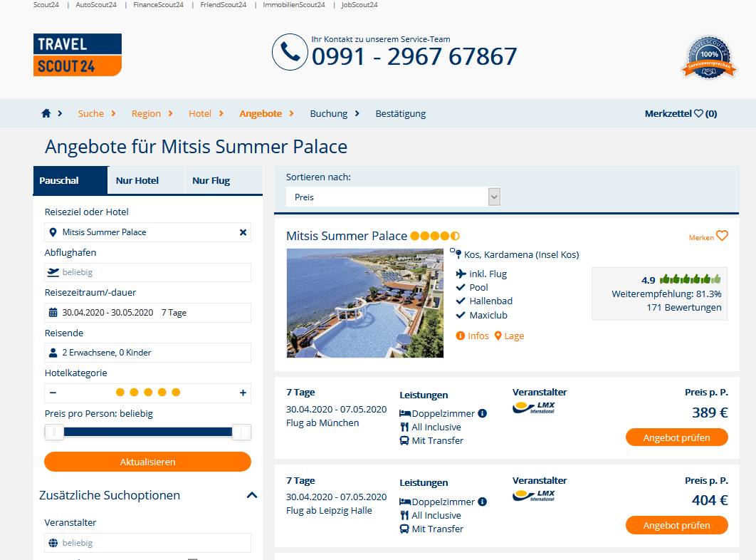Viewport: 756px width, 560px height.
Task: Switch to the Nur Hotel tab
Action: pyautogui.click(x=147, y=180)
